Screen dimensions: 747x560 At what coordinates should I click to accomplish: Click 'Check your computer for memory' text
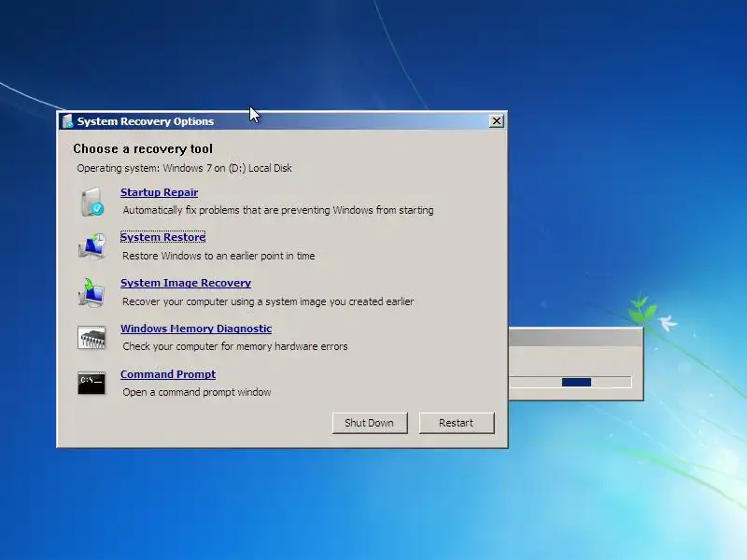pos(235,346)
